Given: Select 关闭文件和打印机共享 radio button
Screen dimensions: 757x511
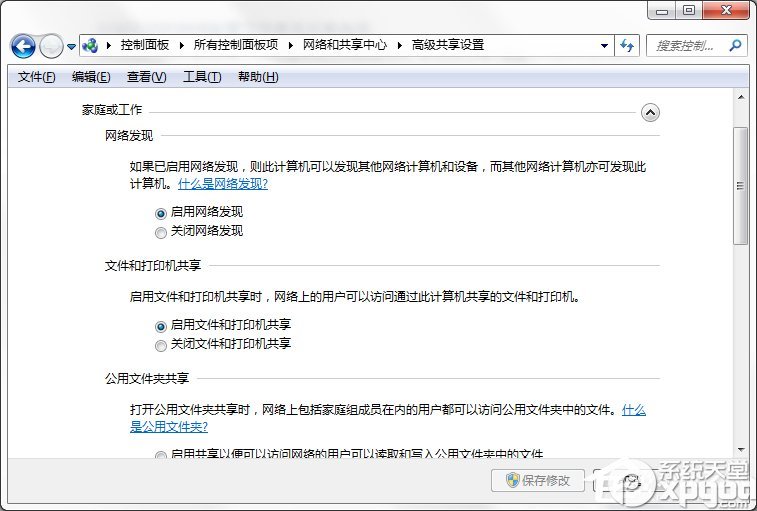Looking at the screenshot, I should pyautogui.click(x=161, y=345).
